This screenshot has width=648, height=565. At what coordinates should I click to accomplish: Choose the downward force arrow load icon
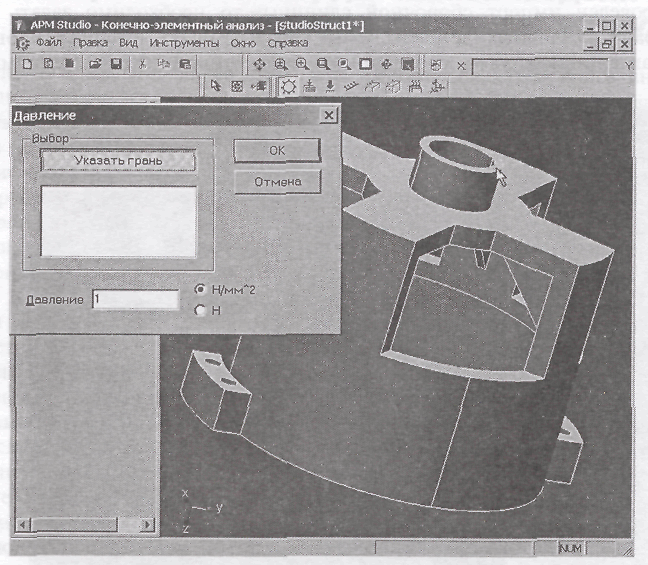[330, 86]
